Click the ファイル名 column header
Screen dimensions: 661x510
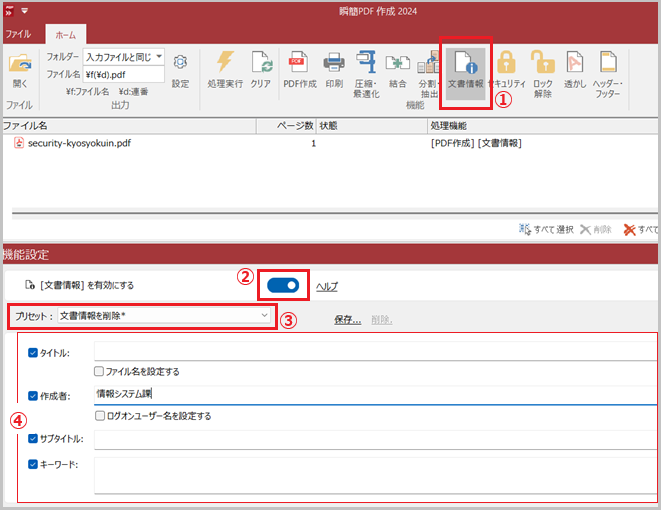pos(129,126)
